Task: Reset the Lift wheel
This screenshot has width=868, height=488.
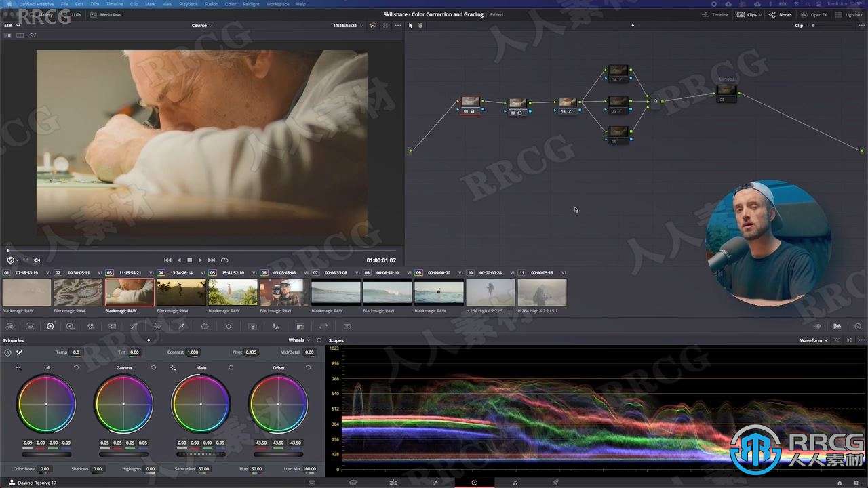Action: (x=76, y=367)
